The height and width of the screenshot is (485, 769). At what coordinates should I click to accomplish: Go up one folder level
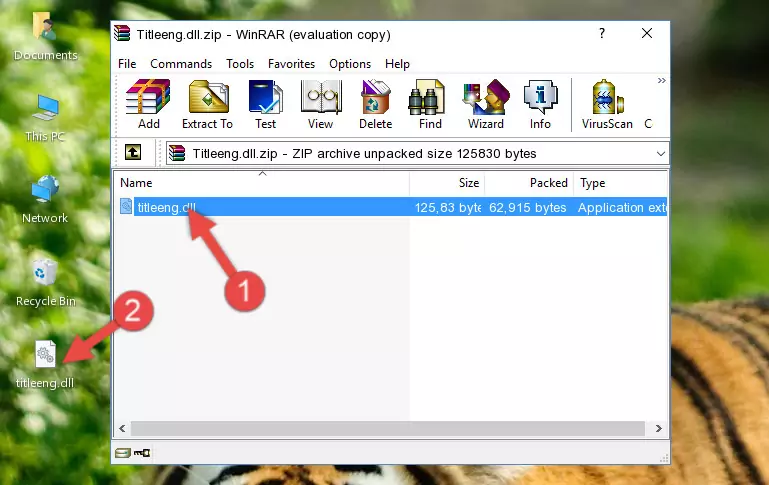click(x=133, y=153)
